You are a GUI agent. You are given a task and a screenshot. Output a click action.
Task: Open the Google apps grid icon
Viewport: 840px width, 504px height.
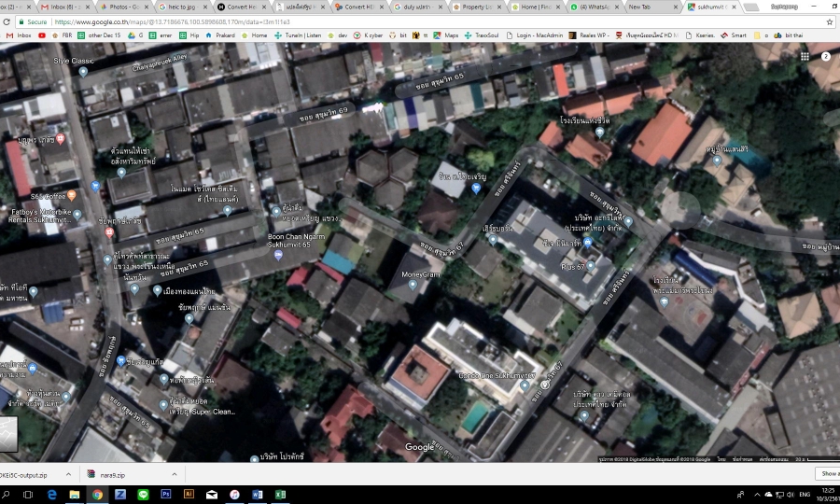805,56
